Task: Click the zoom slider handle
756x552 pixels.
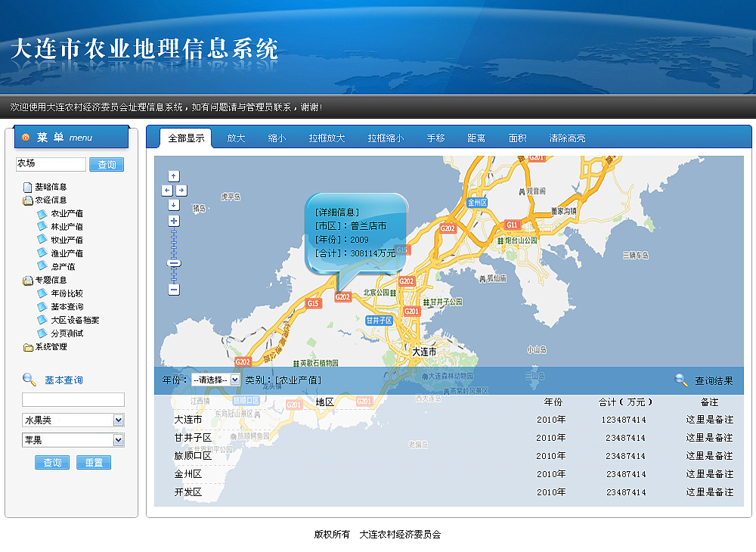Action: [174, 263]
